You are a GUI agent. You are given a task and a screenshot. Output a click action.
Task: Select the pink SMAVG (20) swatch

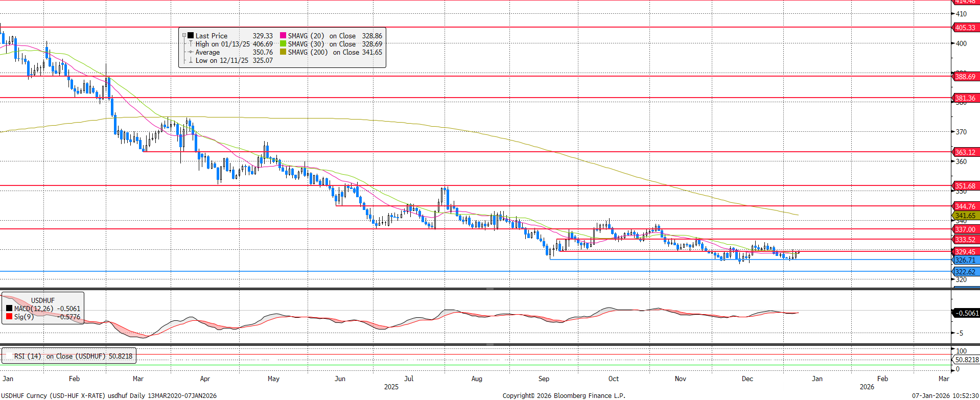(283, 36)
